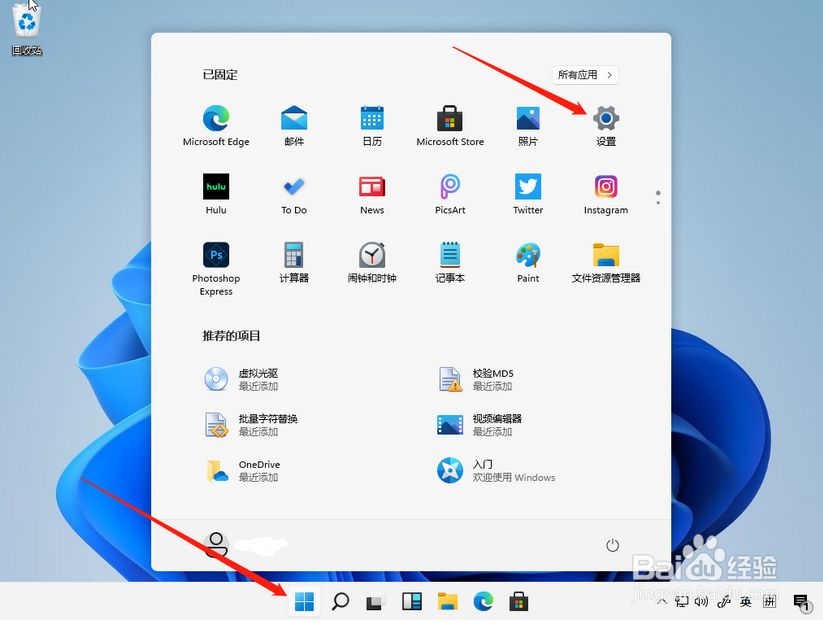Open Instagram

coord(606,194)
